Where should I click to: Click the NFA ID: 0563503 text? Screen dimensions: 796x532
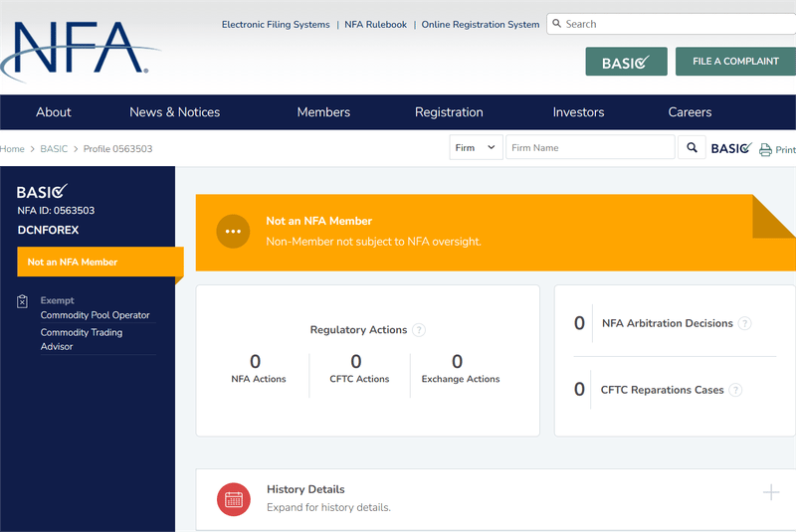point(56,211)
